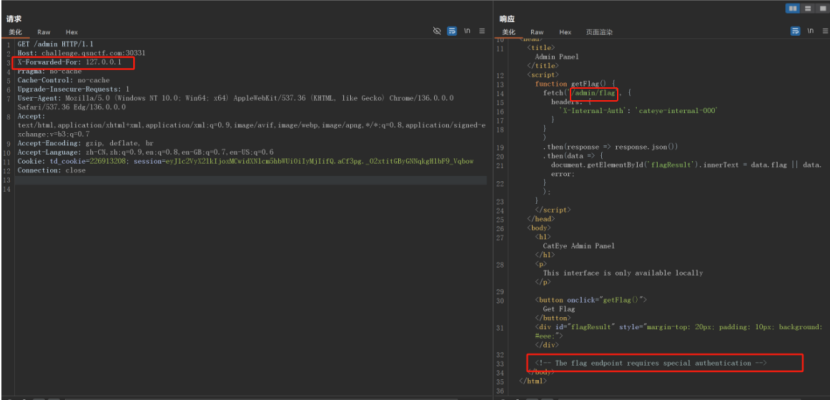831x400 pixels.
Task: Select the Raw tab in request panel
Action: pyautogui.click(x=44, y=32)
